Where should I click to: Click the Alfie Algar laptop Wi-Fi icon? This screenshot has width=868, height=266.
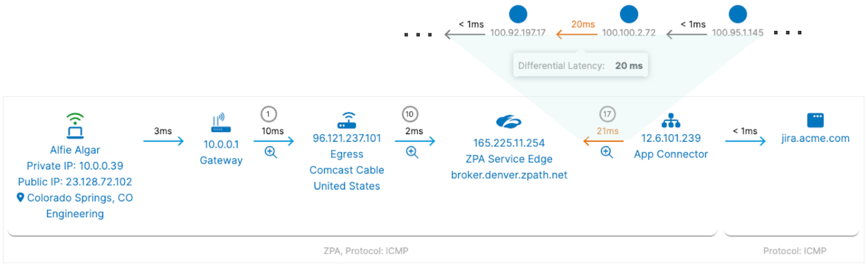click(75, 125)
